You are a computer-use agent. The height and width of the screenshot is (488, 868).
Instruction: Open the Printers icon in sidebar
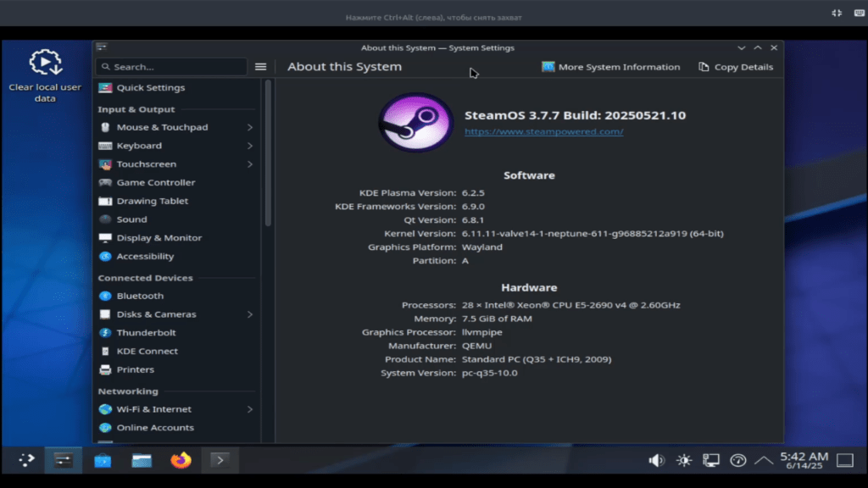click(x=105, y=369)
